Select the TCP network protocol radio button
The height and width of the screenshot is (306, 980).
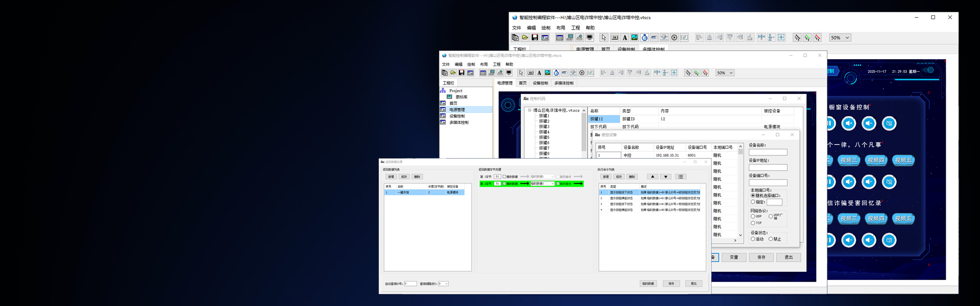753,223
